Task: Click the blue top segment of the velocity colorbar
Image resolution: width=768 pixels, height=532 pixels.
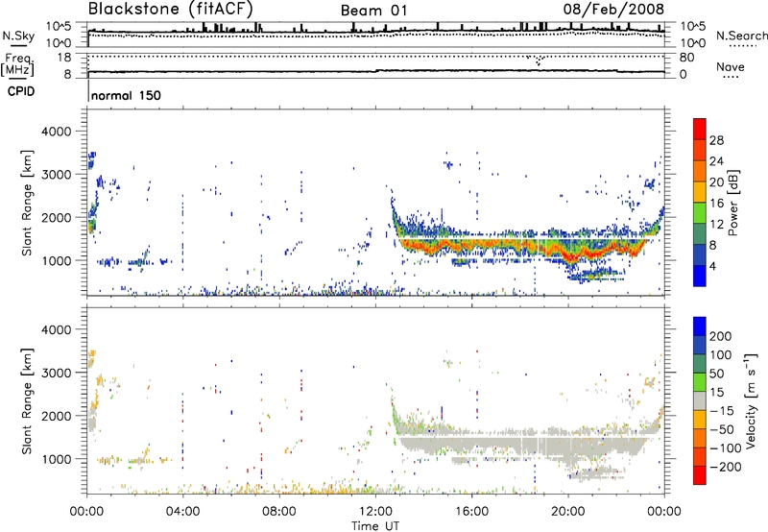Action: click(x=700, y=326)
